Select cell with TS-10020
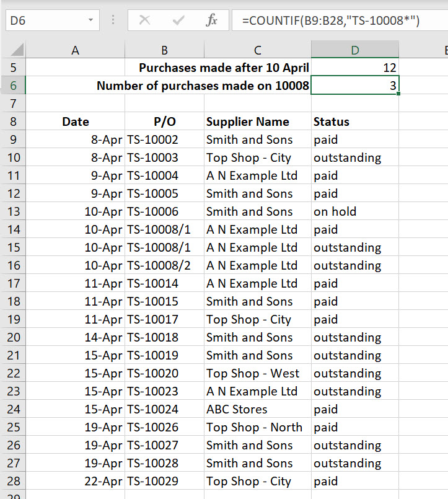The width and height of the screenshot is (448, 499). tap(164, 373)
